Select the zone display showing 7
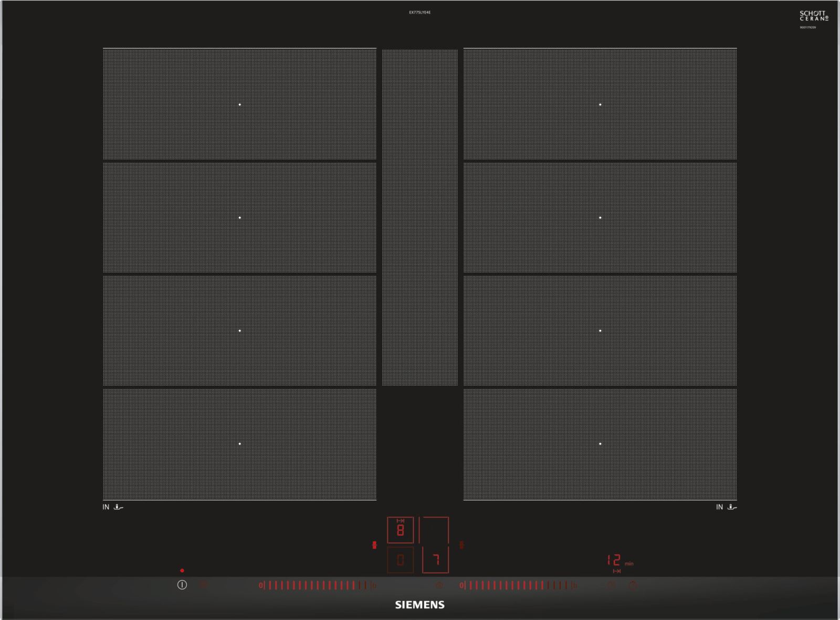Image resolution: width=840 pixels, height=620 pixels. click(x=436, y=560)
